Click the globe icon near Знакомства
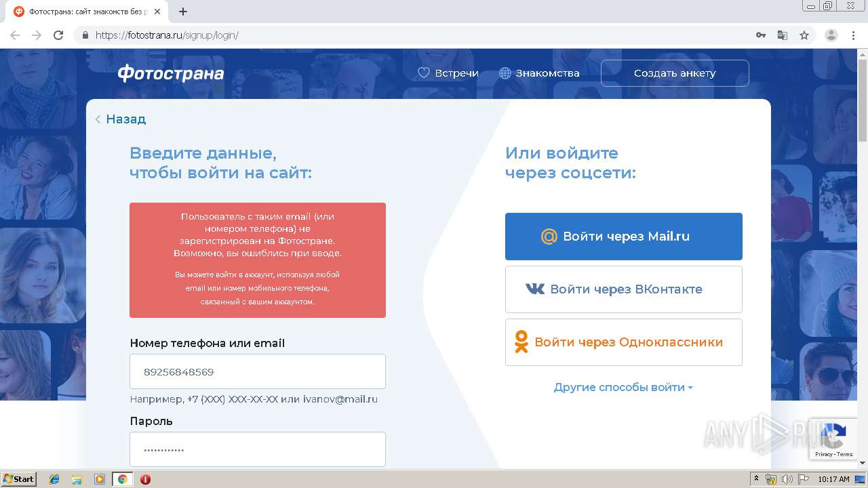Viewport: 868px width, 488px height. (505, 73)
